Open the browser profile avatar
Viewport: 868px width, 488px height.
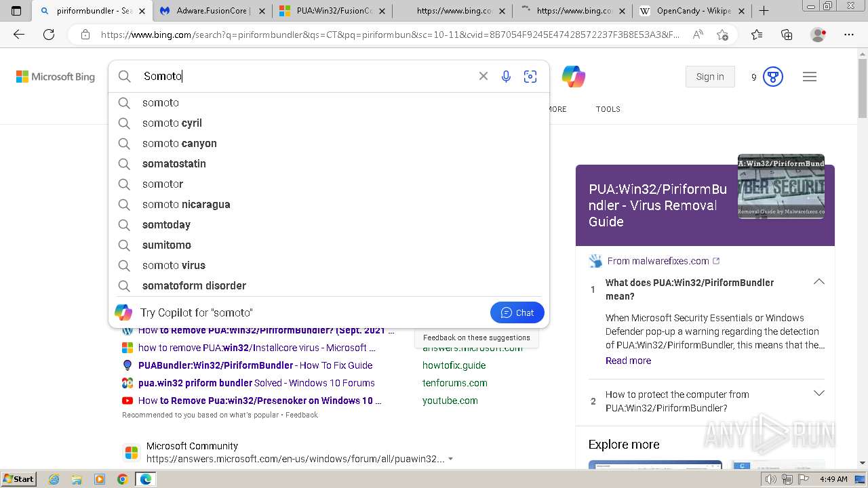pos(818,35)
